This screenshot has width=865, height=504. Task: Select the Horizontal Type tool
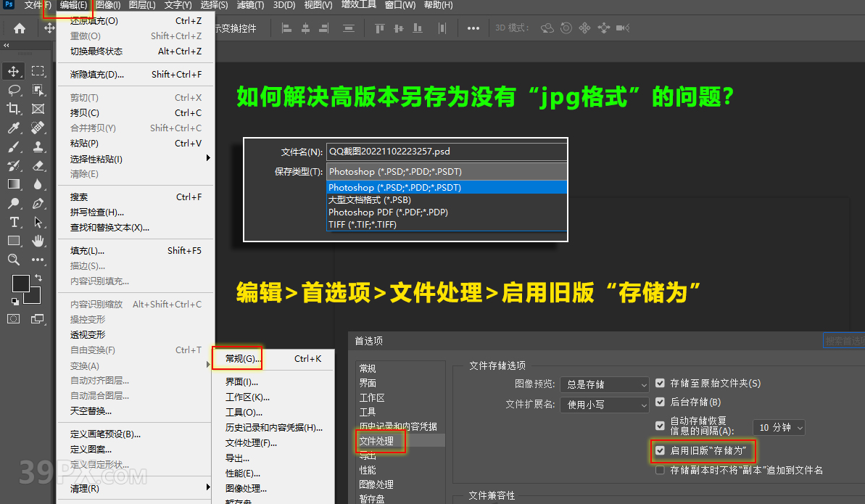[x=14, y=222]
